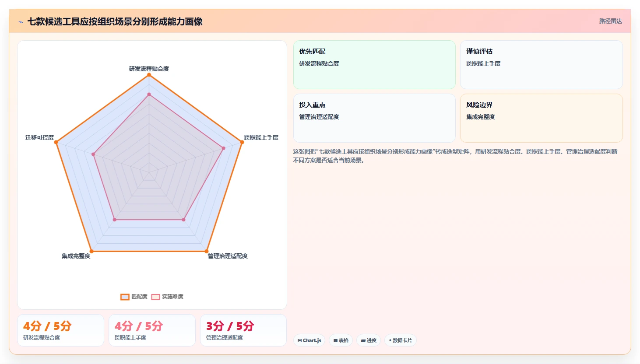Click the 管理治理适配度 radar axis label
Image resolution: width=640 pixels, height=364 pixels.
point(228,256)
